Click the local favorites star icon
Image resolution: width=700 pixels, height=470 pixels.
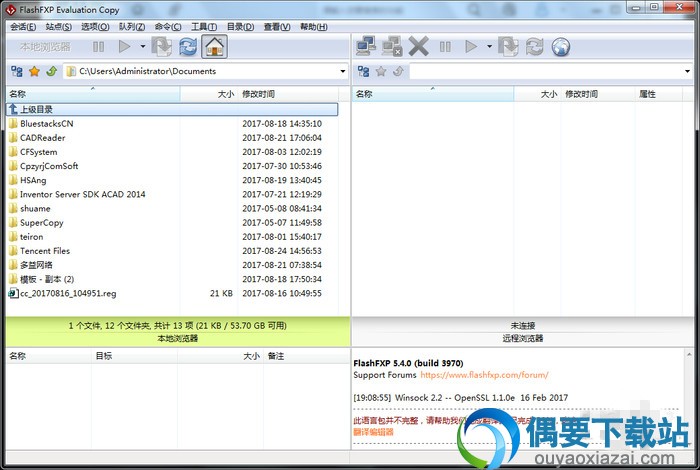[x=34, y=71]
